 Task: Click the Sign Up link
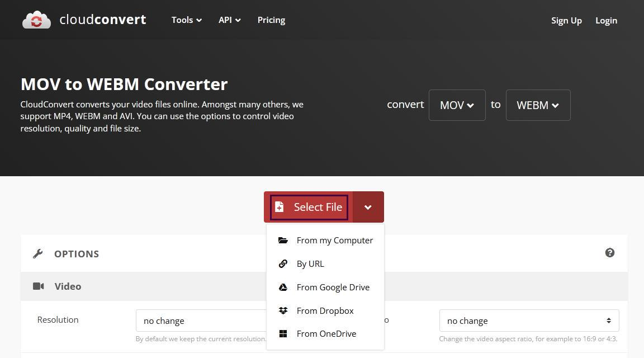point(566,20)
